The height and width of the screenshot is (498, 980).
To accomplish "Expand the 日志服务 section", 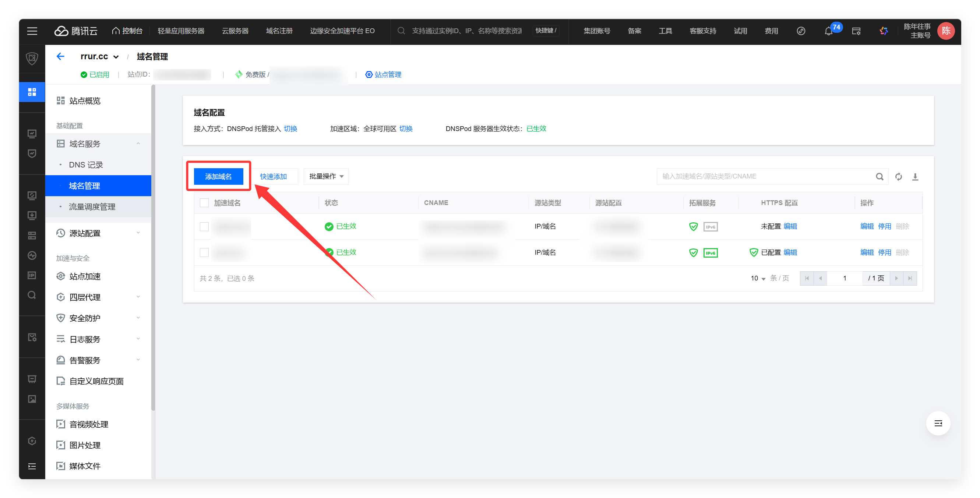I will click(x=138, y=339).
